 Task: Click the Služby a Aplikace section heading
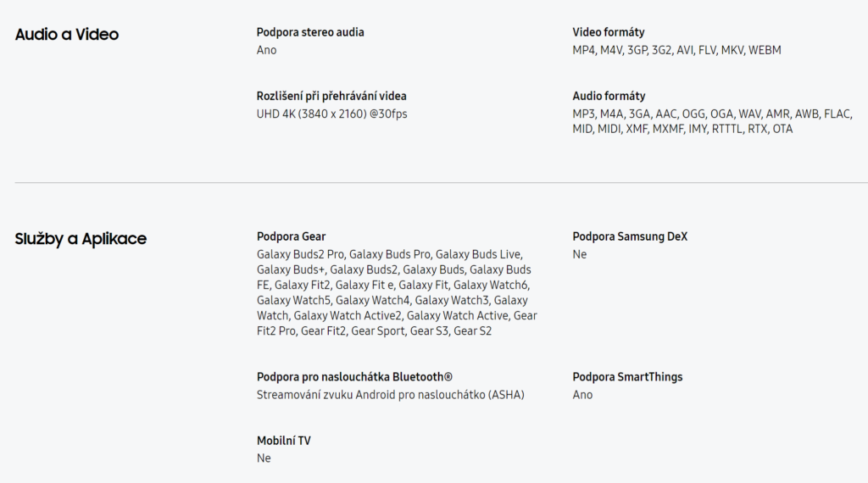pos(81,239)
